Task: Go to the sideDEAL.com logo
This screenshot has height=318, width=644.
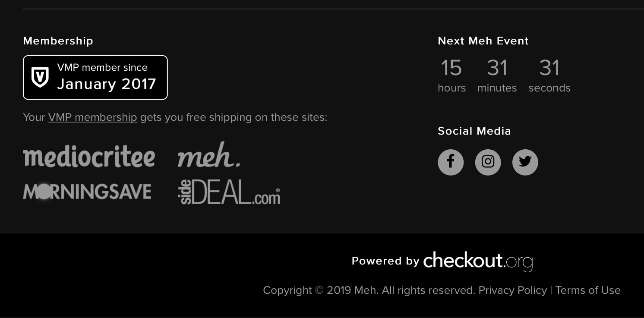Action: point(229,192)
